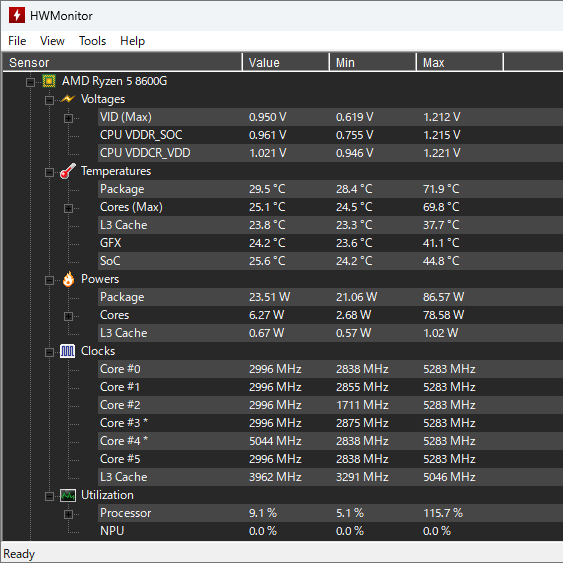
Task: Open the Help menu
Action: click(x=132, y=41)
